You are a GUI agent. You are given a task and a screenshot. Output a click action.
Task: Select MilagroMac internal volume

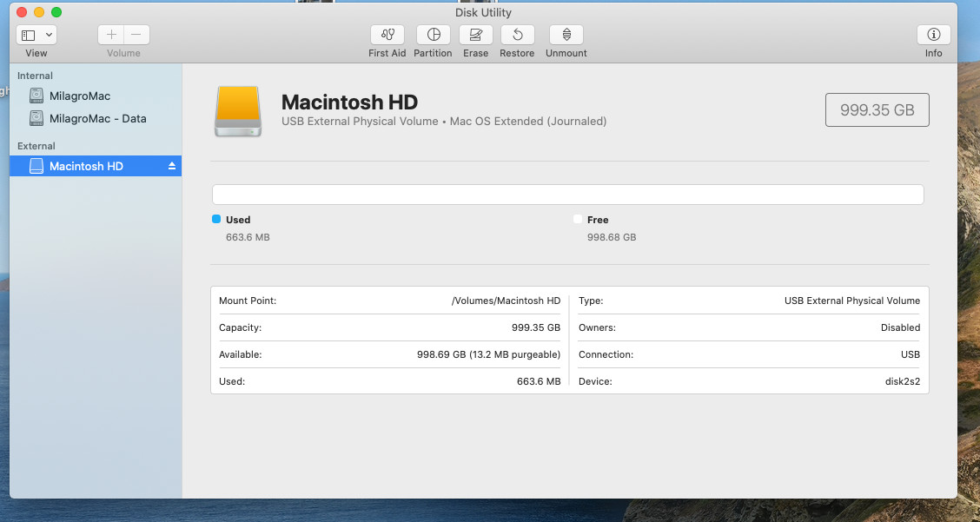(96, 96)
